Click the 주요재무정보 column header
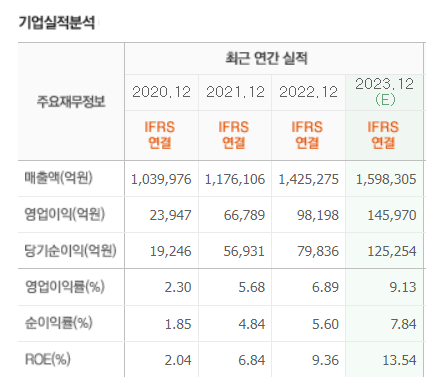426x377 pixels. (71, 102)
